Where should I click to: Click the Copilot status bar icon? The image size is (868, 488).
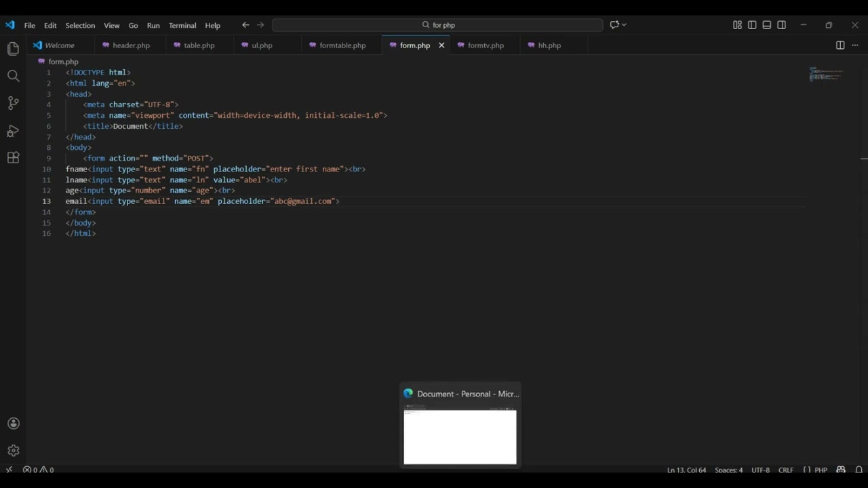click(x=841, y=470)
